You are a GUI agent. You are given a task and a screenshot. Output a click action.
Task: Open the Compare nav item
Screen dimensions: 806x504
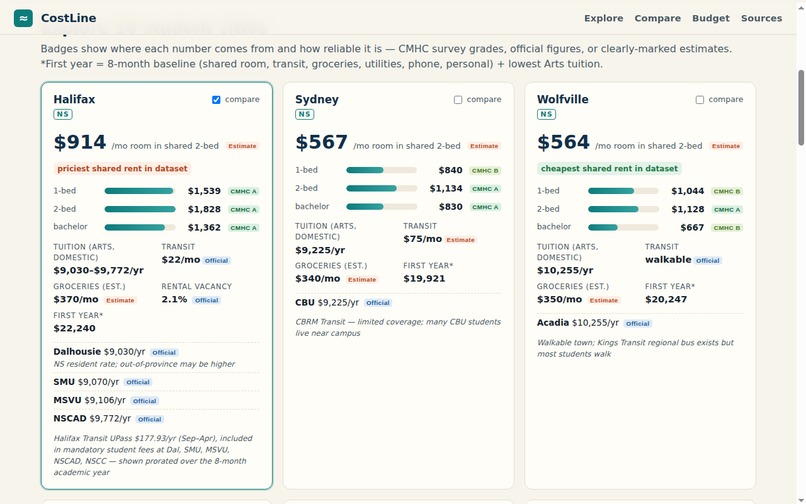pos(657,18)
